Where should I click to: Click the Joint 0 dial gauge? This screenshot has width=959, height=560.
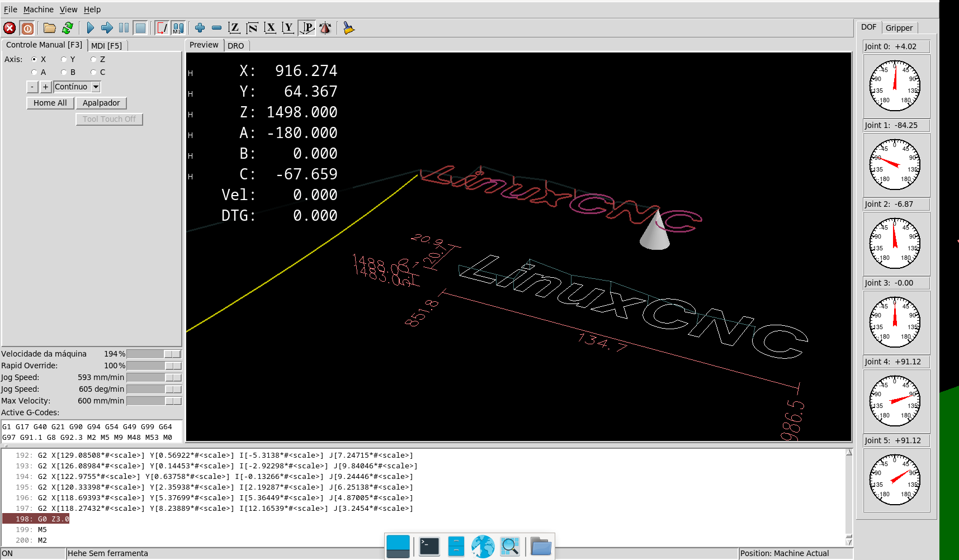coord(895,86)
